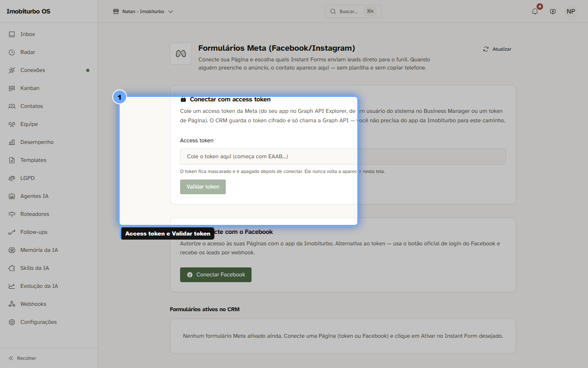Image resolution: width=588 pixels, height=368 pixels.
Task: Focus the Access token input field
Action: (x=343, y=157)
